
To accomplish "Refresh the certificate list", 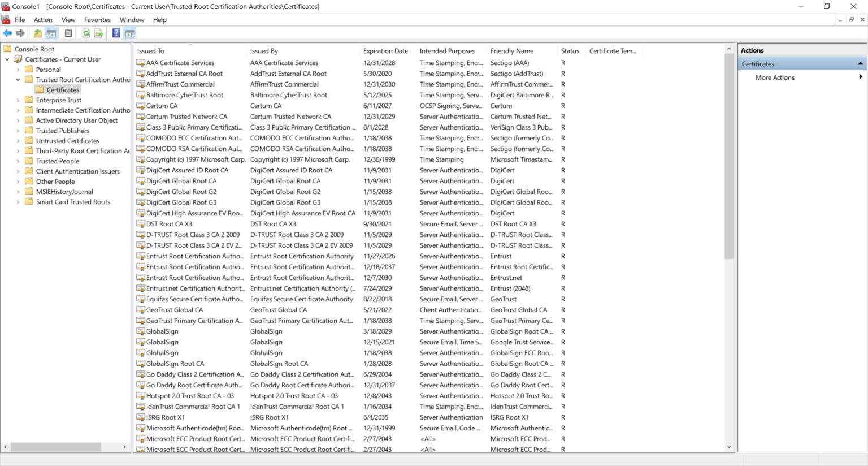I will click(86, 33).
